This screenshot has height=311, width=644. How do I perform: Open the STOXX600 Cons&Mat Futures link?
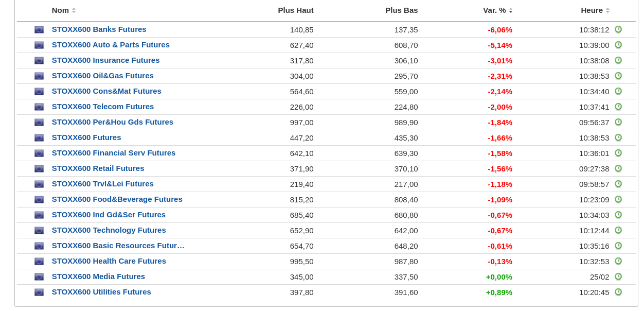click(x=106, y=91)
